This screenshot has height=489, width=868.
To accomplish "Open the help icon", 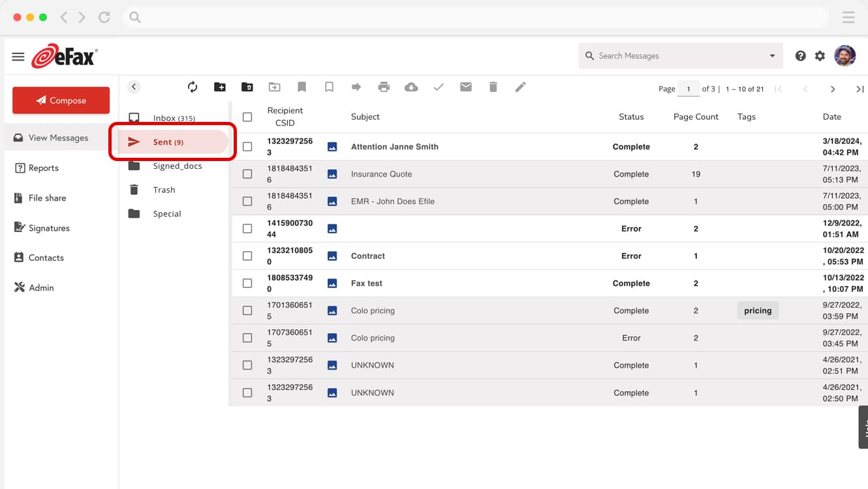I will click(800, 56).
